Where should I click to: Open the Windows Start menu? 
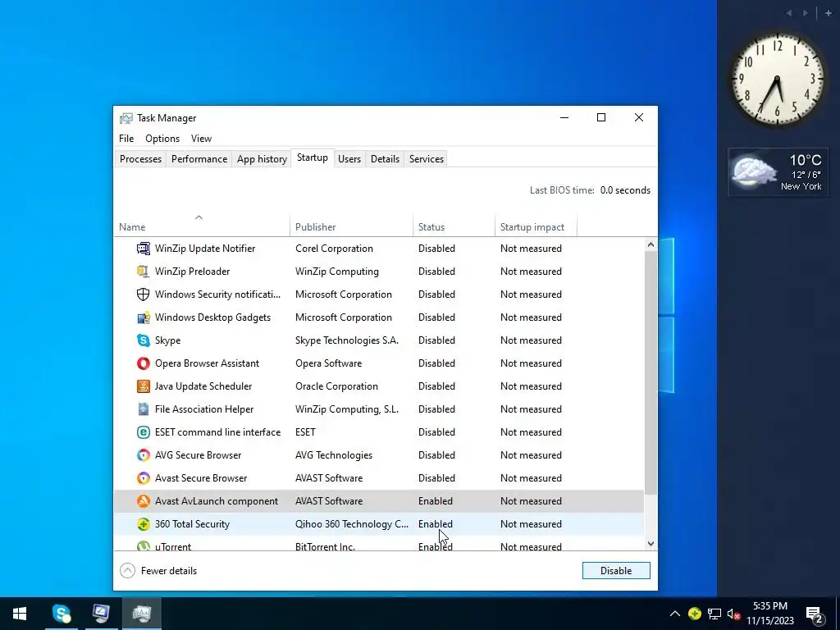coord(20,614)
